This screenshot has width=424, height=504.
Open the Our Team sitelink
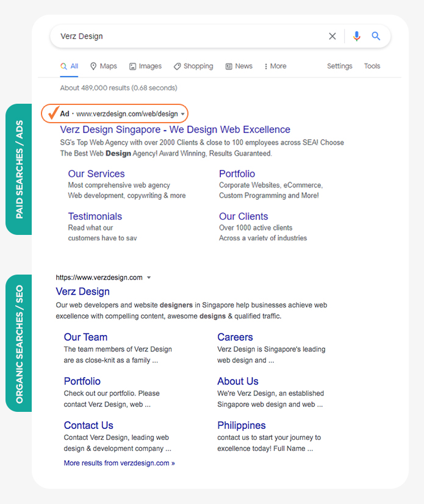[x=85, y=337]
